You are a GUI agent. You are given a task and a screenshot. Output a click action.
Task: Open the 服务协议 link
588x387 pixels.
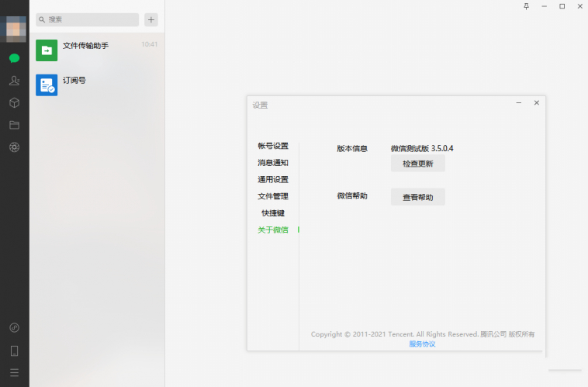(x=422, y=344)
